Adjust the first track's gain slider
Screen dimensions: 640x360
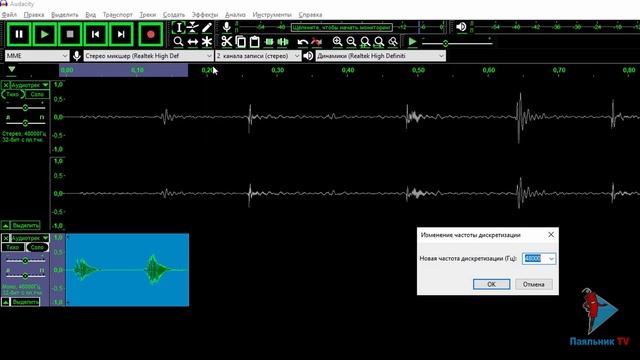(x=25, y=108)
